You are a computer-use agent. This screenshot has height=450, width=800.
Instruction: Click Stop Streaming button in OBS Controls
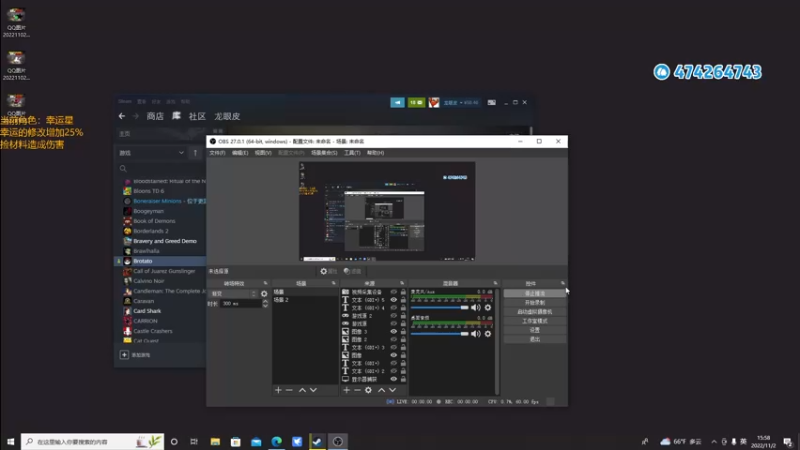click(535, 293)
